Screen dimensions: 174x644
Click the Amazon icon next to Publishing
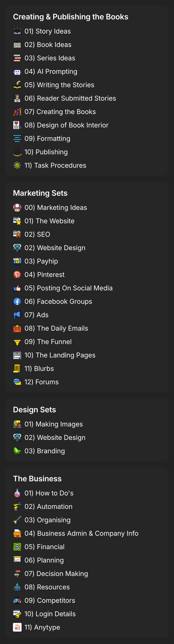click(x=17, y=152)
